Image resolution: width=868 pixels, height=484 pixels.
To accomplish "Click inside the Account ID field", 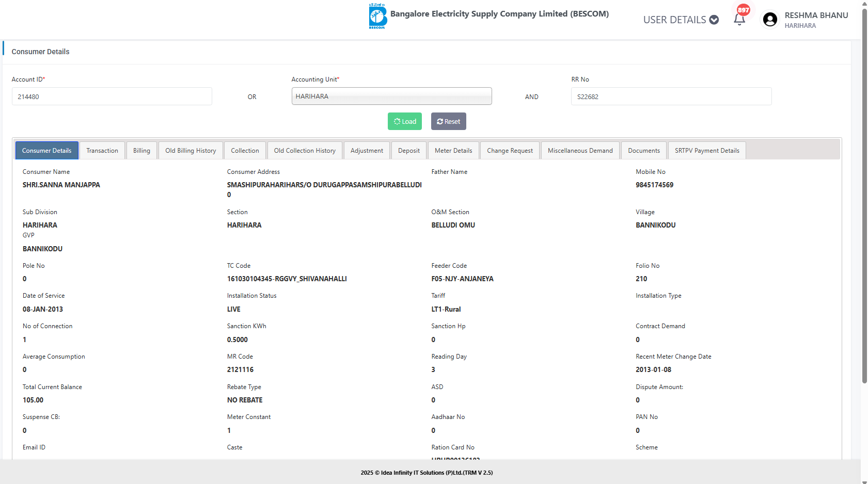I will click(x=112, y=96).
